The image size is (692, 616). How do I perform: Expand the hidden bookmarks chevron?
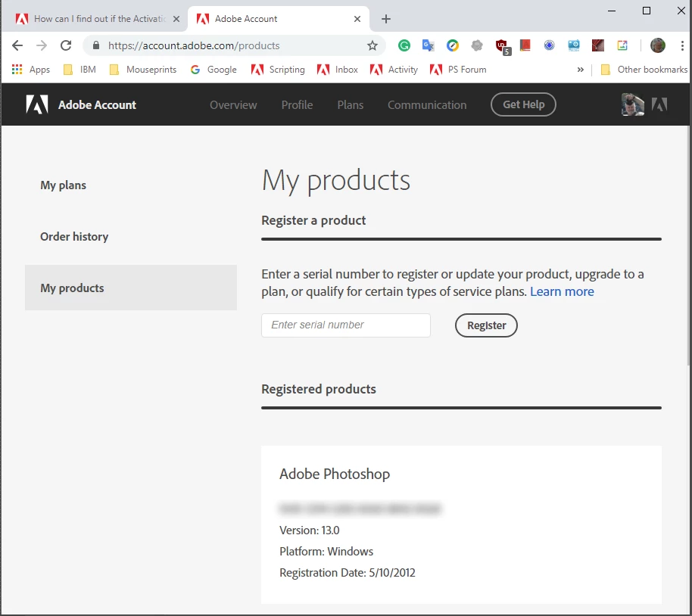[581, 70]
